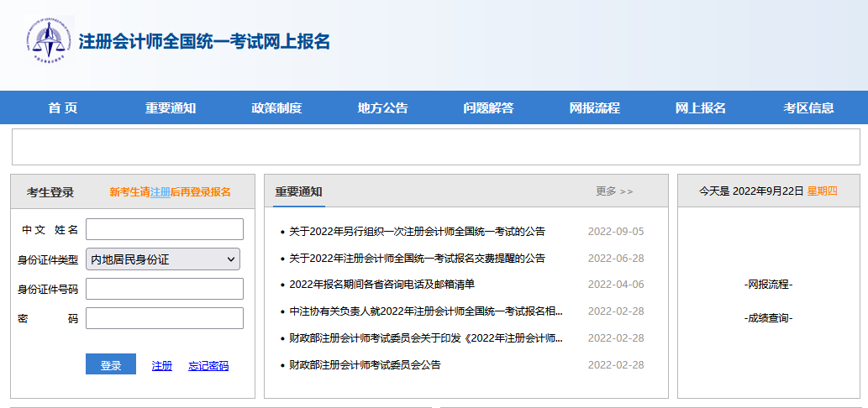Navigate to 网报流程 in top menu
Screen dimensions: 868x408
point(595,107)
